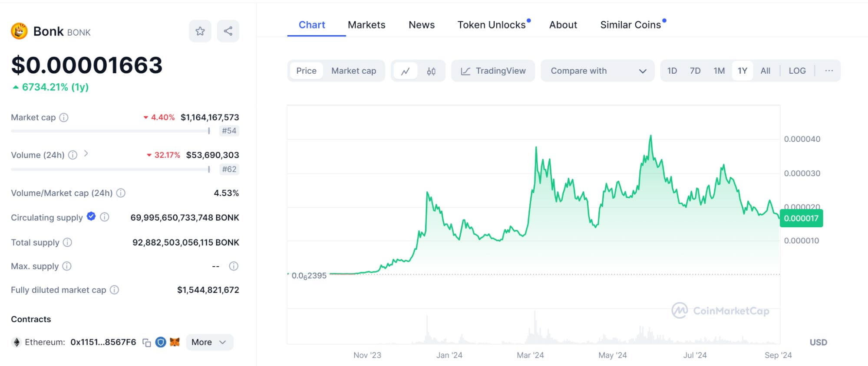
Task: Click info icon beside Max. supply dashes value
Action: pyautogui.click(x=234, y=266)
